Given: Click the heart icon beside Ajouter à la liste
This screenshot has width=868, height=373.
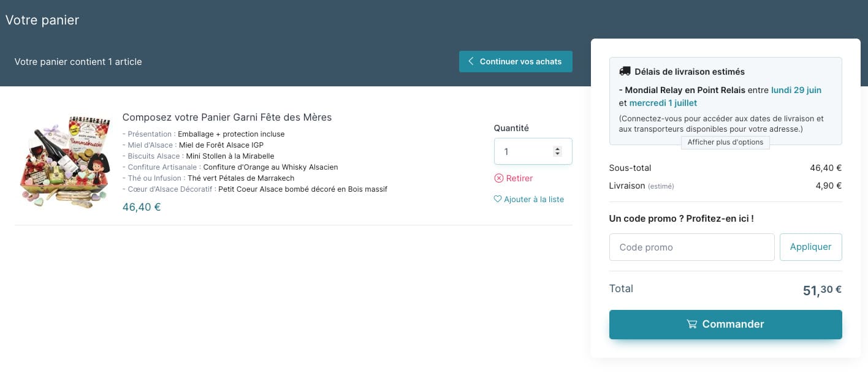Looking at the screenshot, I should click(498, 199).
